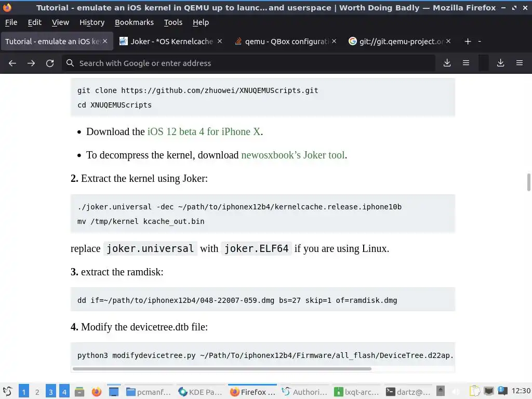Open the Edit menu

tap(35, 22)
